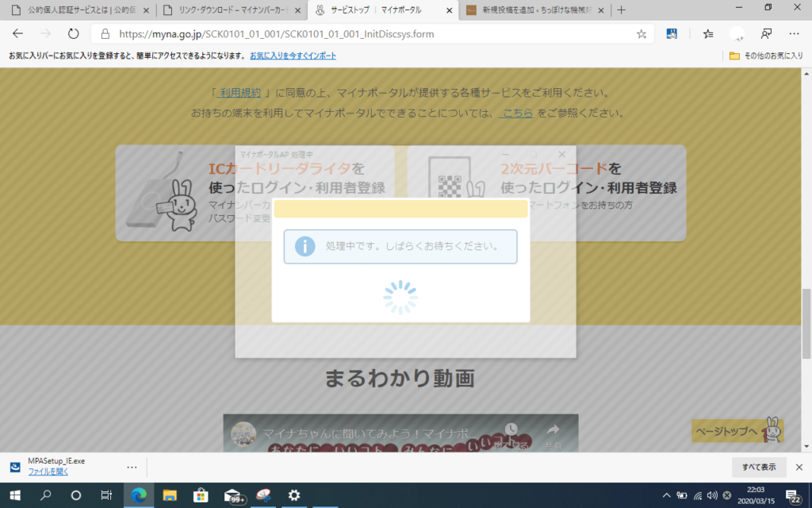Choose the ICカードリーダライタ login card
Screen dimensions: 812x508
(255, 193)
